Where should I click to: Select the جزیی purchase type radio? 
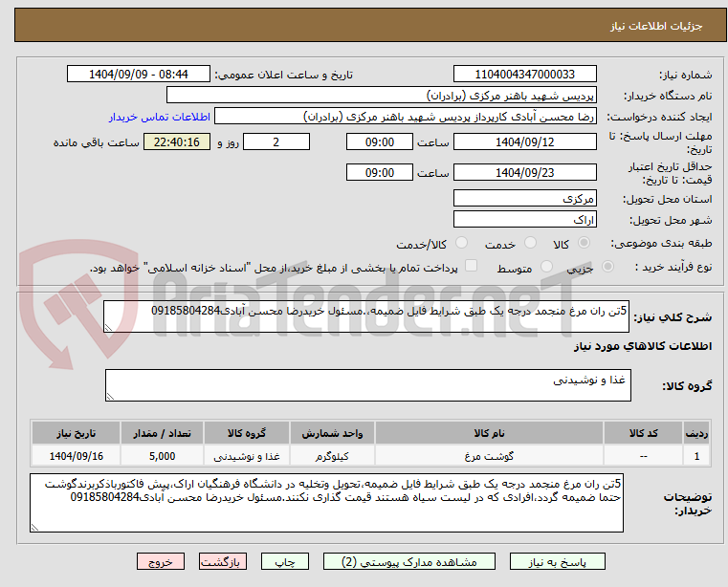(x=607, y=267)
